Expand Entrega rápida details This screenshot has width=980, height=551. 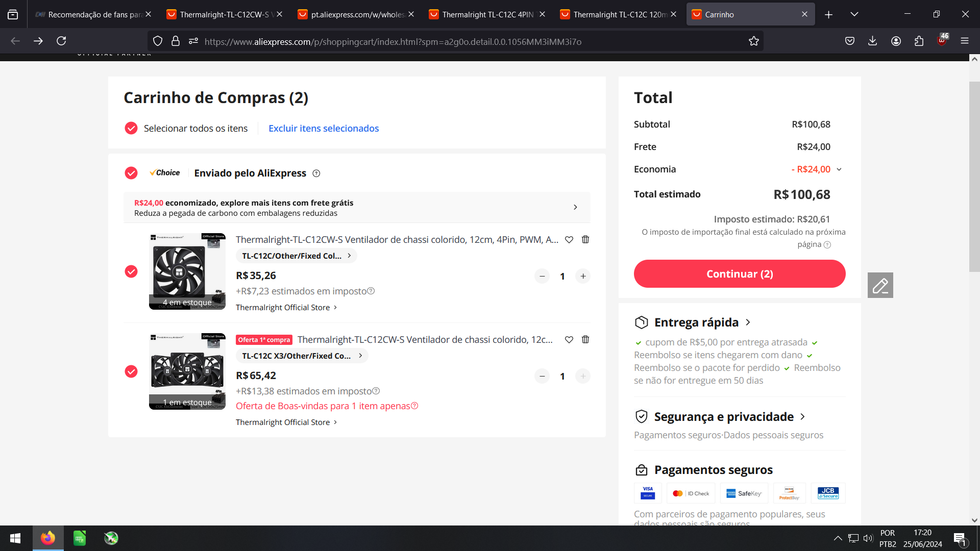pos(702,322)
